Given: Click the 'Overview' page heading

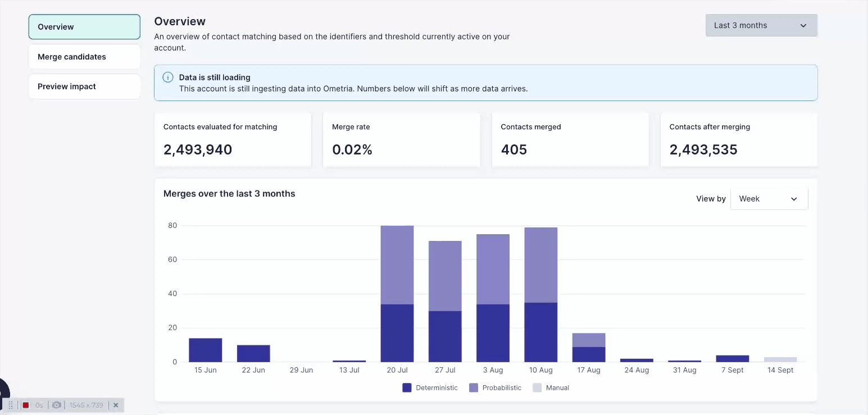Looking at the screenshot, I should click(180, 21).
